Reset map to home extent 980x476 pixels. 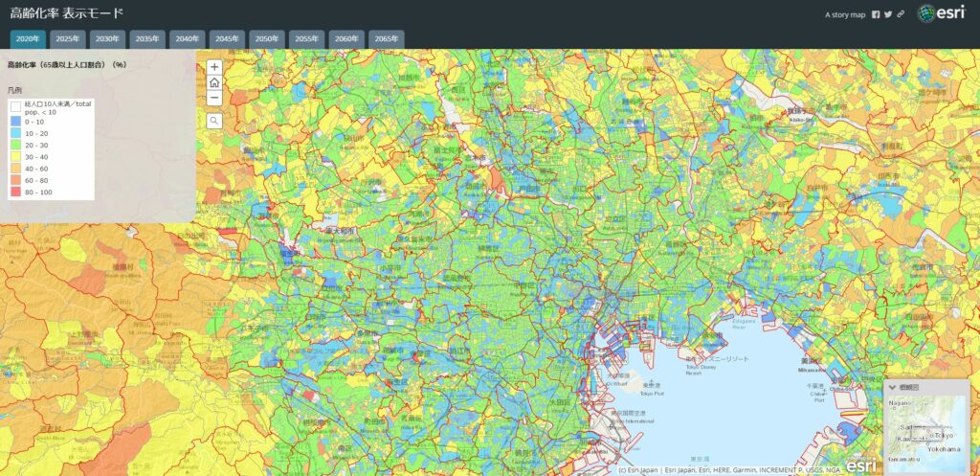[214, 82]
